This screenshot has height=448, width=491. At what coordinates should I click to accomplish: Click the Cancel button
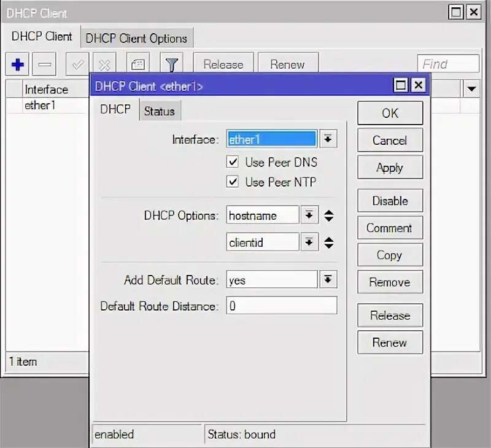390,141
